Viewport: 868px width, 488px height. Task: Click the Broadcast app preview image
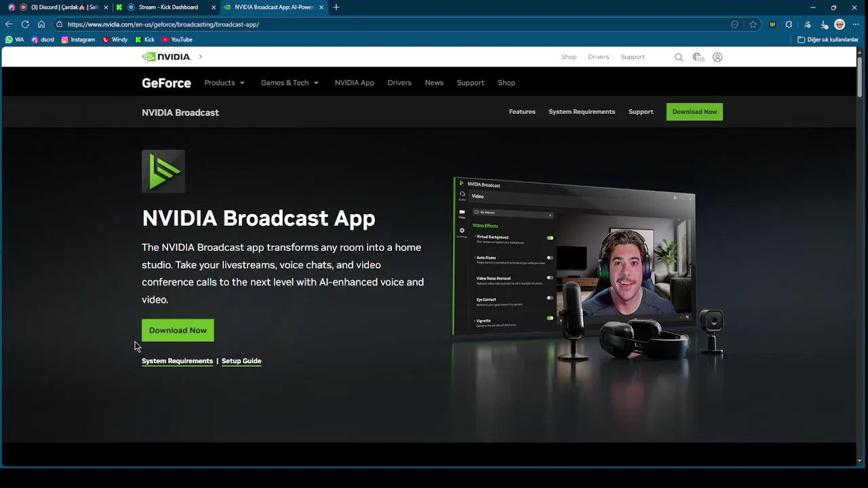pos(588,268)
